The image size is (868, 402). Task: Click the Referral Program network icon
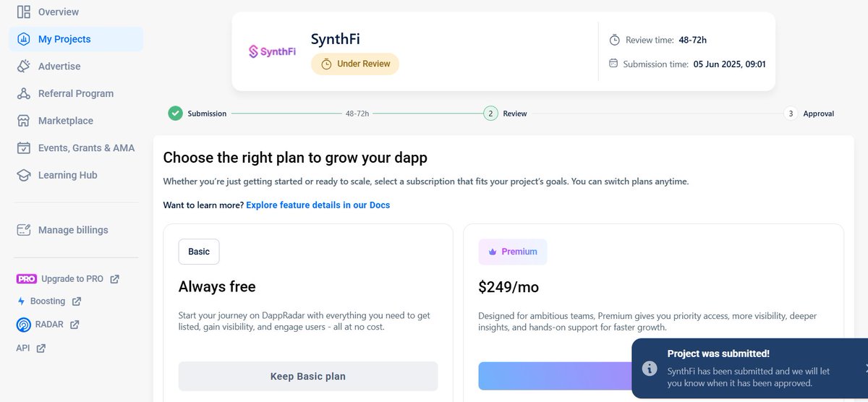point(24,93)
